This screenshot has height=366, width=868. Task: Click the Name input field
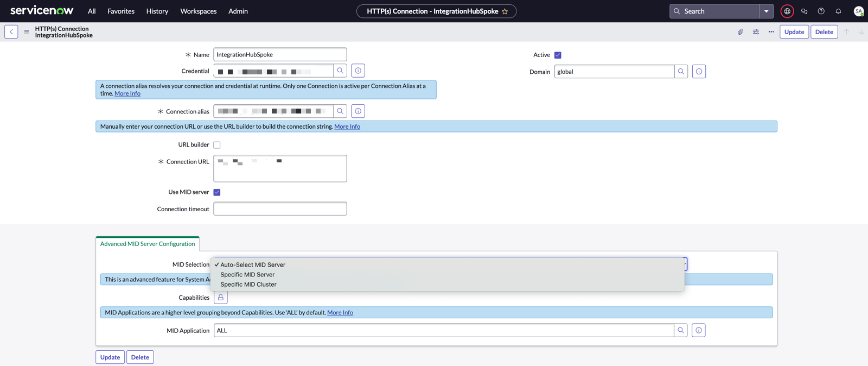[x=280, y=55]
